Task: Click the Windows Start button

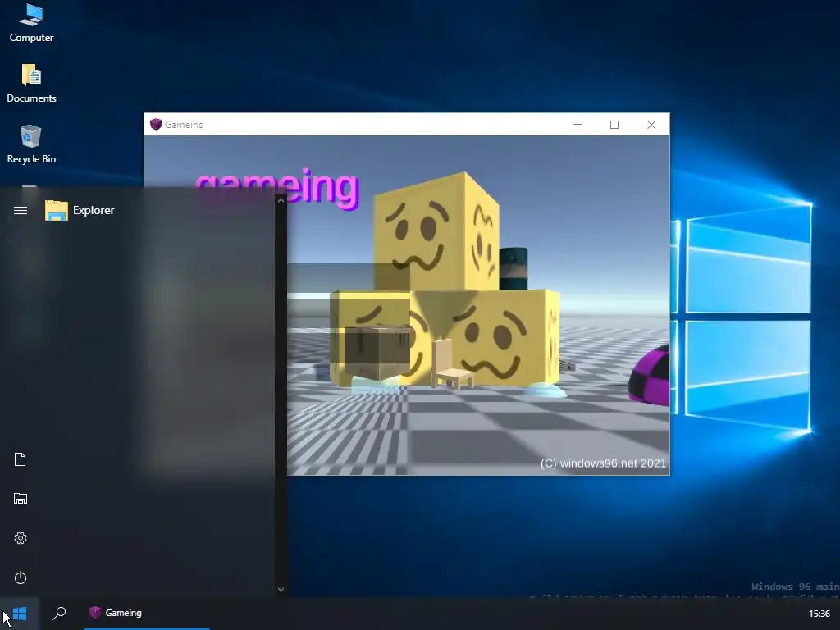Action: [x=20, y=614]
